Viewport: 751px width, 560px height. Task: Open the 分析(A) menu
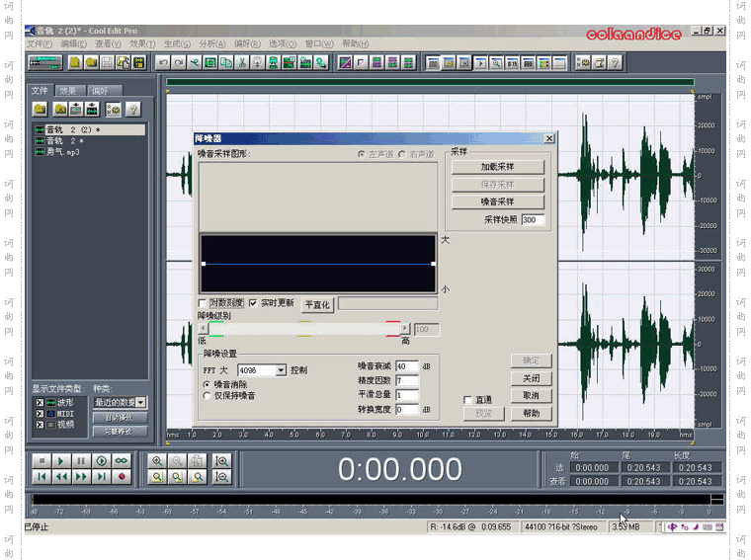[212, 44]
